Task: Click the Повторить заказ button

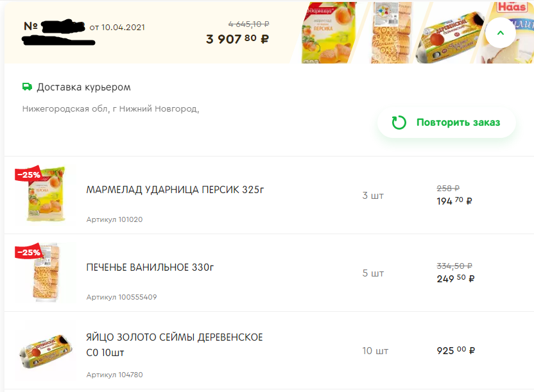Action: (447, 123)
